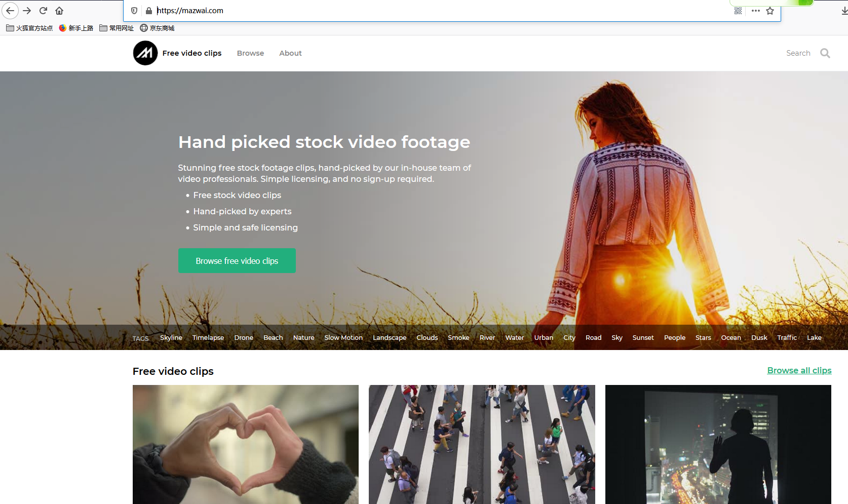Select the Smoke tag

[458, 338]
